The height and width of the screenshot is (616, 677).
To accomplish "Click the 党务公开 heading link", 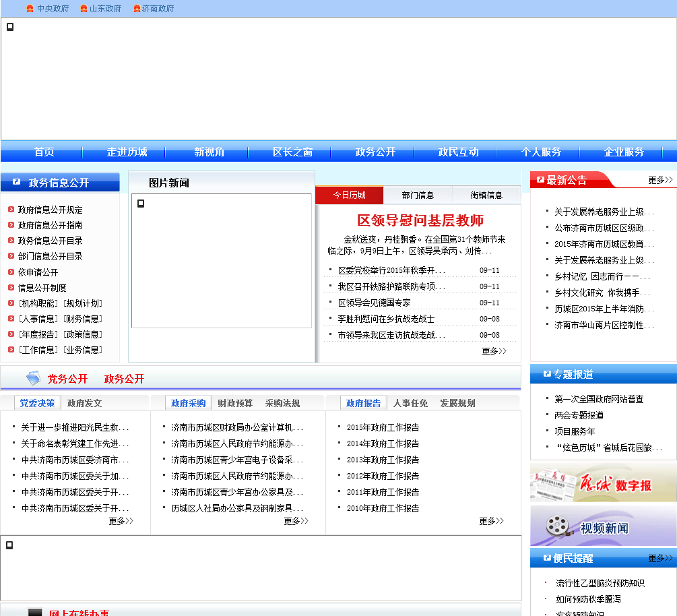I will [x=67, y=379].
